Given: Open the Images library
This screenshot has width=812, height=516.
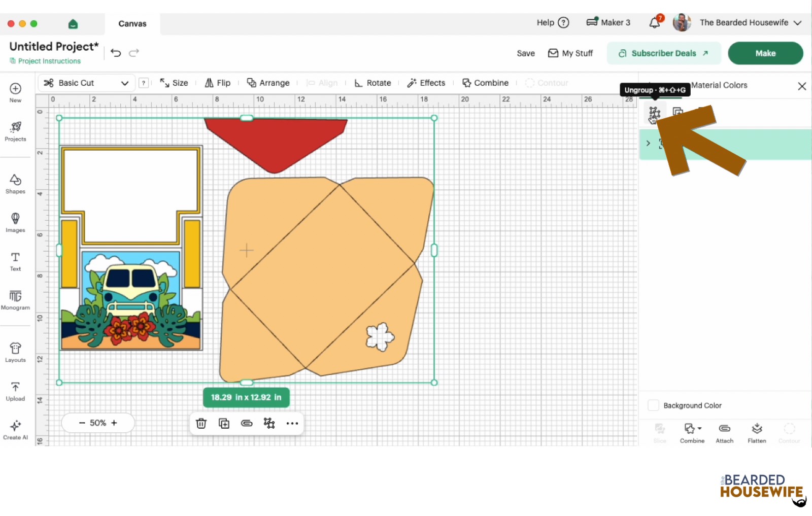Looking at the screenshot, I should [x=15, y=223].
